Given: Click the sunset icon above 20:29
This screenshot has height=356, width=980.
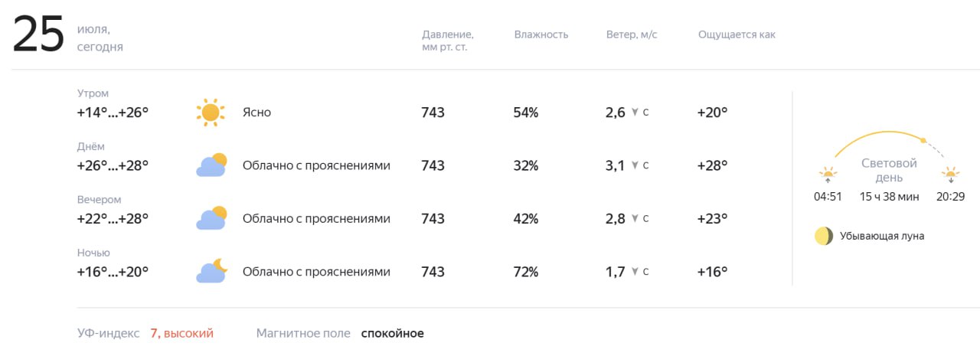Looking at the screenshot, I should 950,175.
